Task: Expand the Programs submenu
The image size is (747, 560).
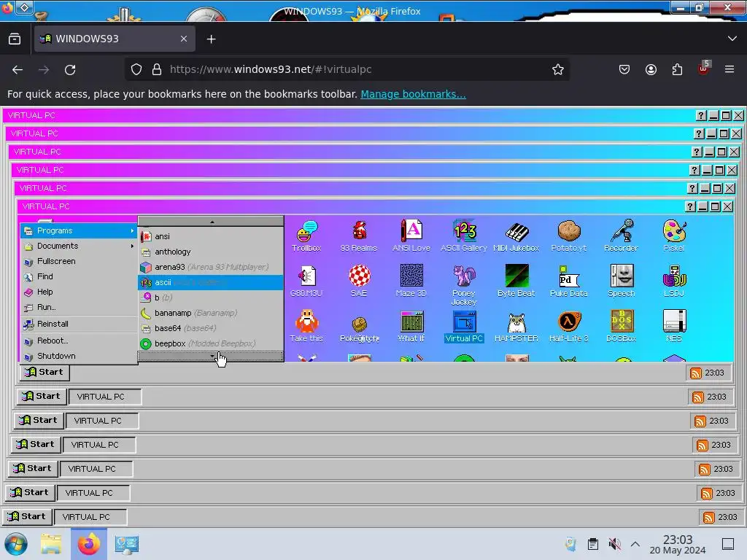Action: pos(79,230)
